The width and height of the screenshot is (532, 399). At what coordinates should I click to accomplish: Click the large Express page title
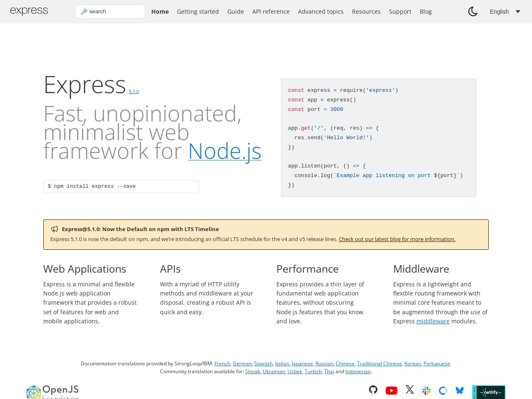[x=85, y=85]
